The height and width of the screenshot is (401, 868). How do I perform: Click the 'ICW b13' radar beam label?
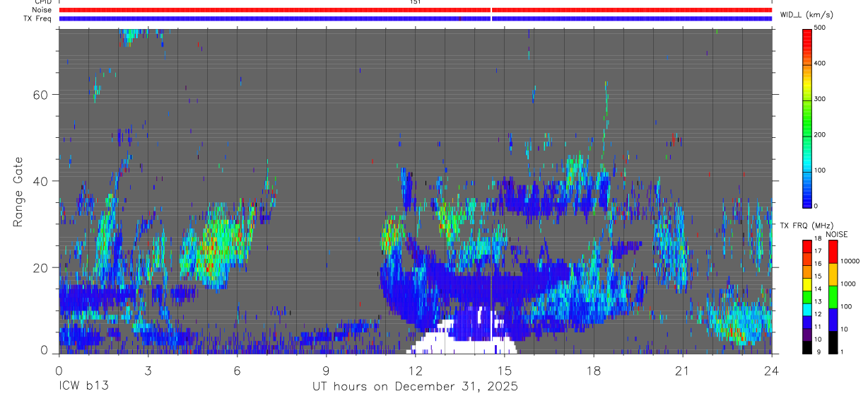pos(83,387)
